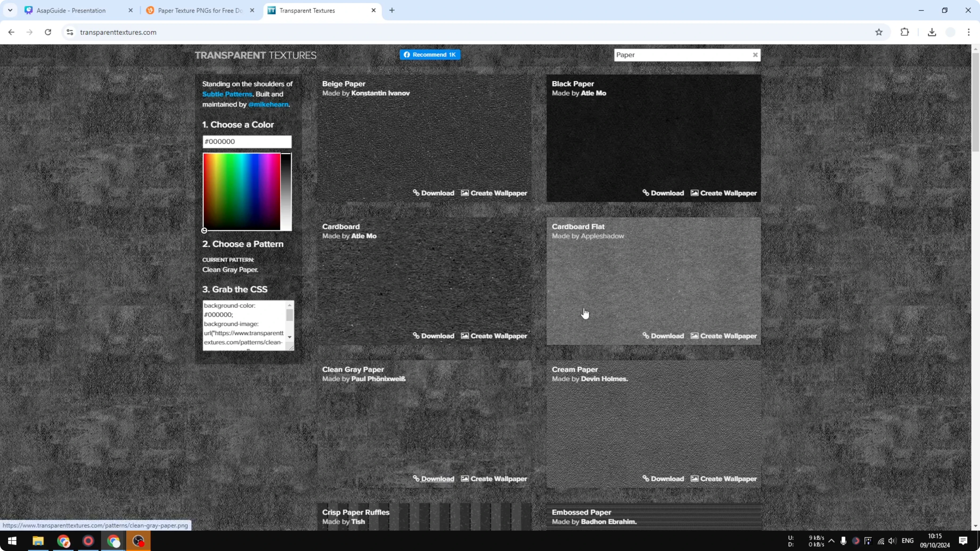Expand the tab search dropdown

10,10
